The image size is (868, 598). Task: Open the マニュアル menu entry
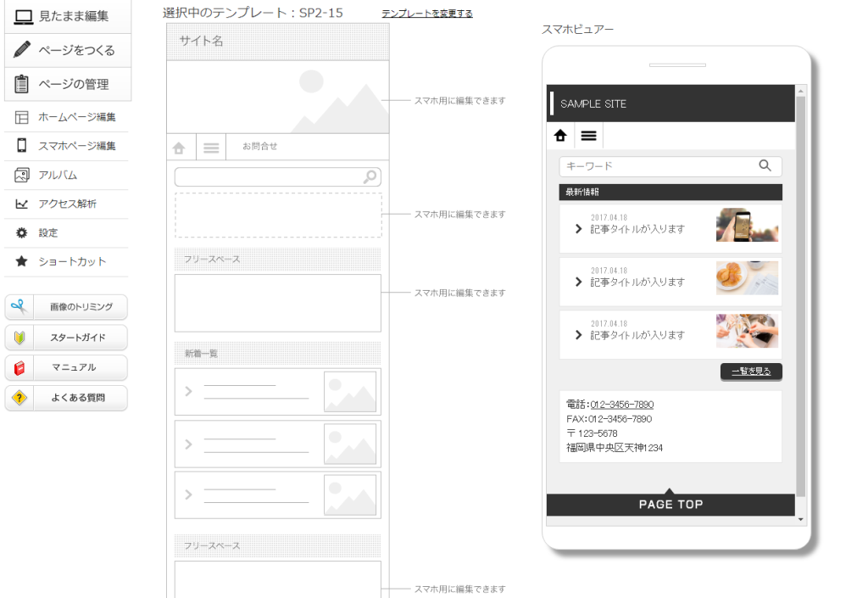[65, 367]
